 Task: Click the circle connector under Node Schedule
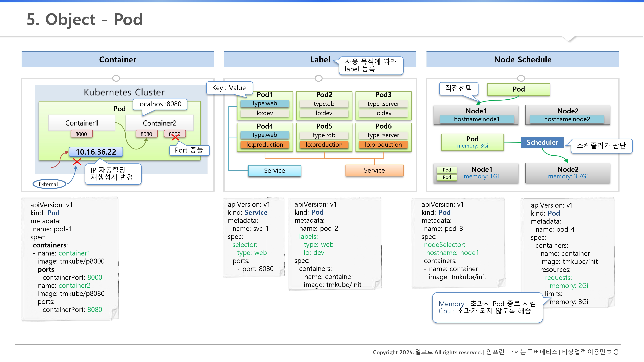pos(521,78)
